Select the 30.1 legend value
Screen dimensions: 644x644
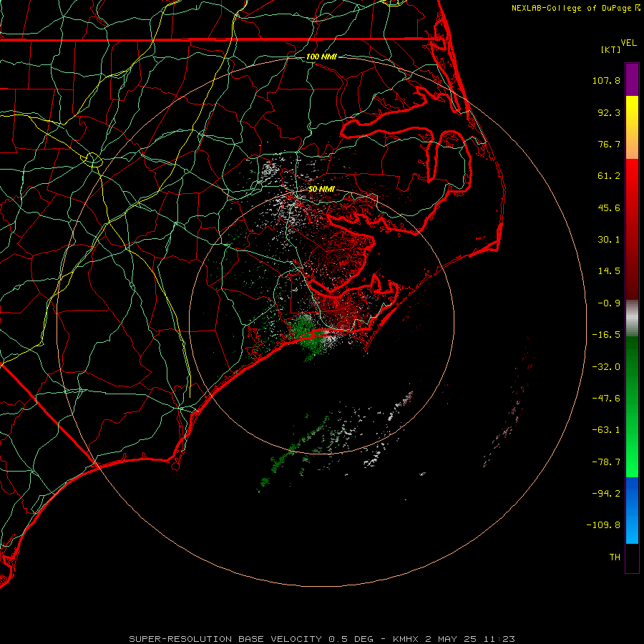[609, 240]
